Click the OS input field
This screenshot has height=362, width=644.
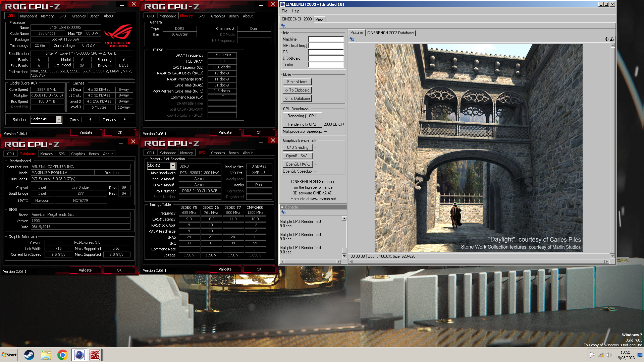pos(326,52)
